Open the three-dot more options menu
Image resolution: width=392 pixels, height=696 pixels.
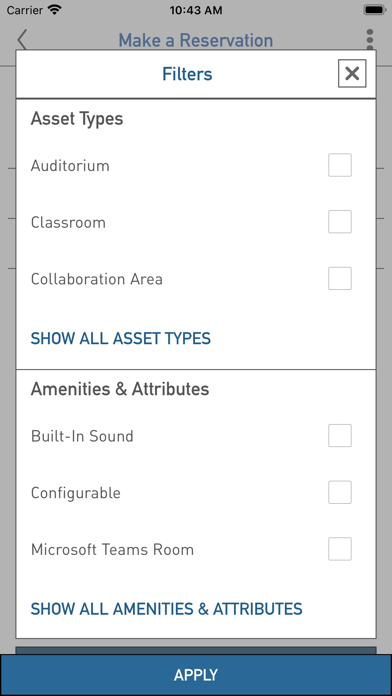pyautogui.click(x=370, y=40)
